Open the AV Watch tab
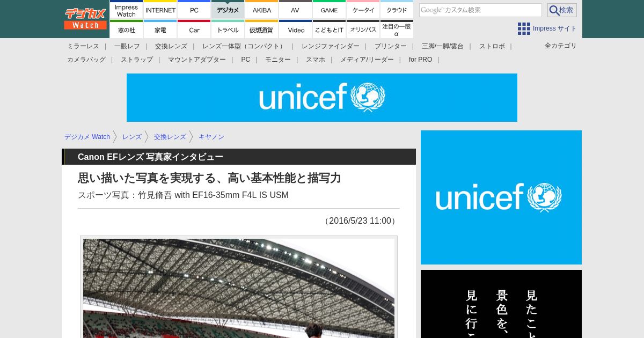This screenshot has height=338, width=644. [296, 10]
